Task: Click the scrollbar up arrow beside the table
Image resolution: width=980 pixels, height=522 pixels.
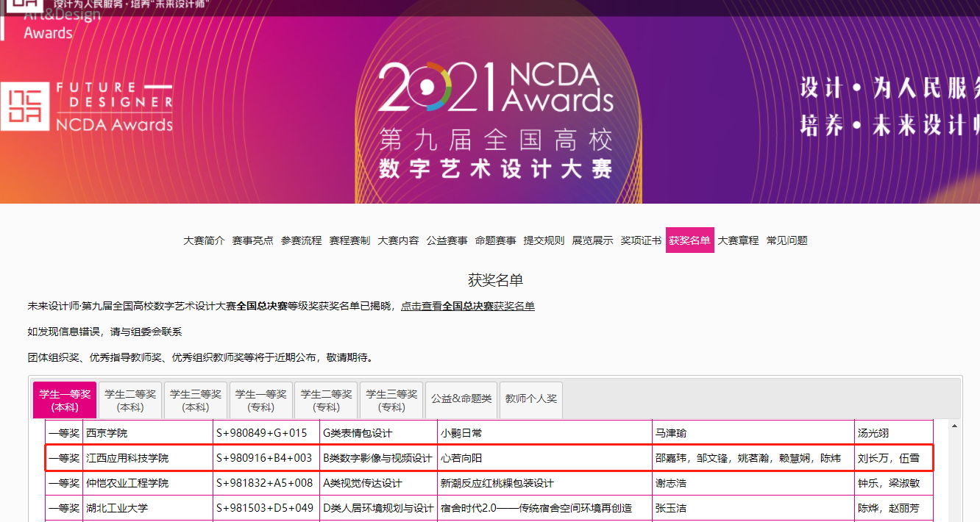Action: (x=954, y=426)
